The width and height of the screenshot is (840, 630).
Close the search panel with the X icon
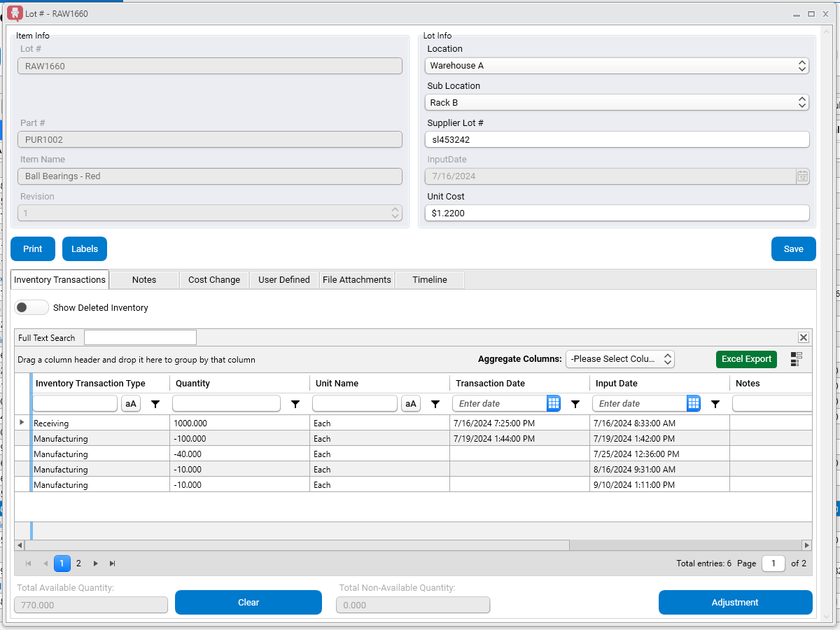point(804,337)
